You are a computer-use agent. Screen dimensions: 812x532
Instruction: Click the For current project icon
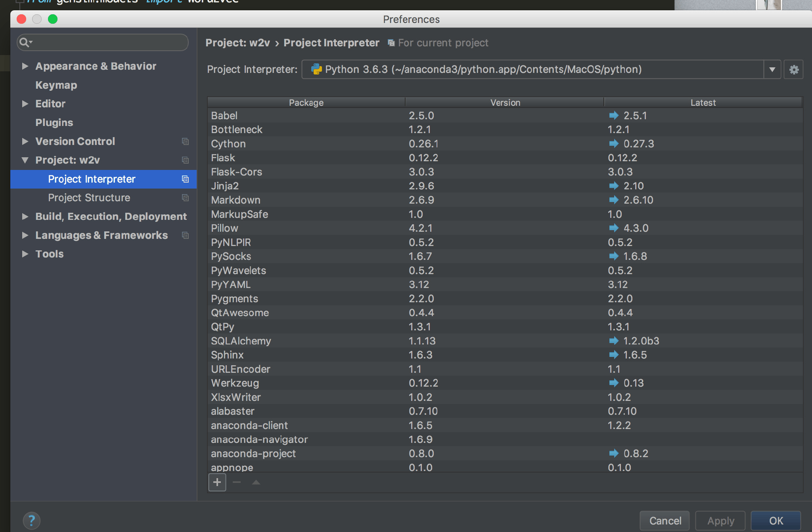coord(391,43)
